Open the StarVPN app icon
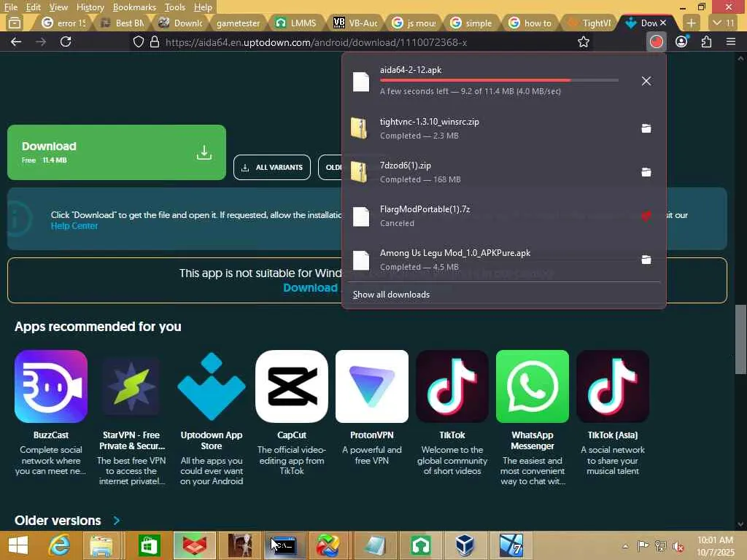Image resolution: width=747 pixels, height=560 pixels. 131,386
